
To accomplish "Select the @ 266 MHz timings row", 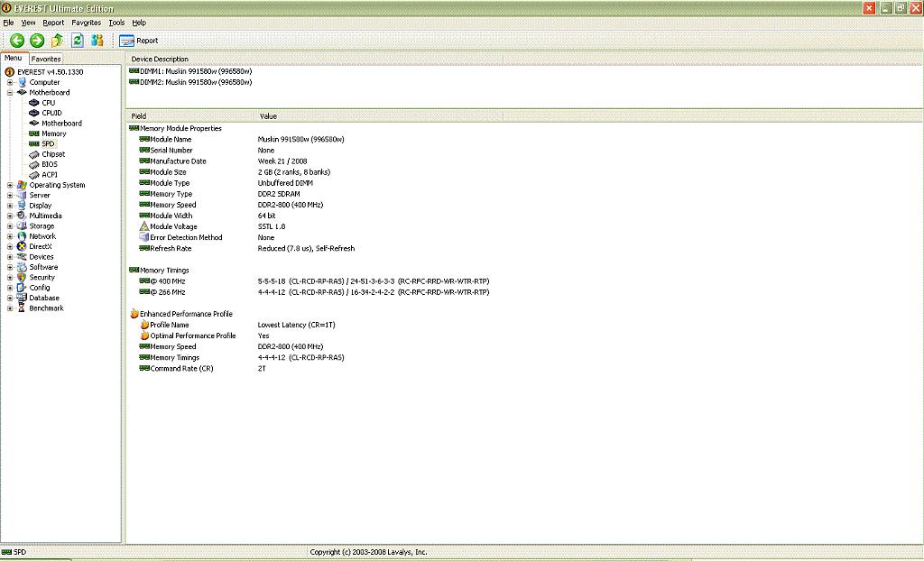I will pyautogui.click(x=314, y=292).
